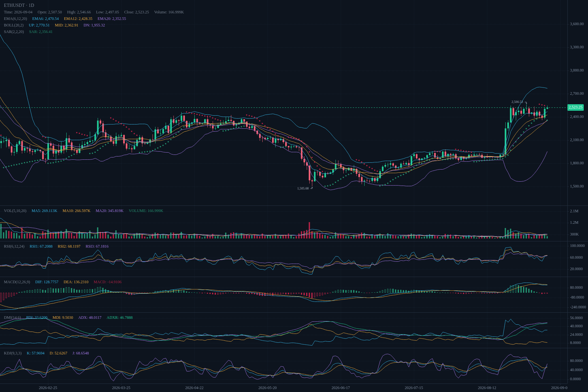This screenshot has width=588, height=392.
Task: Click the MA20 volume legend value
Action: coord(109,211)
